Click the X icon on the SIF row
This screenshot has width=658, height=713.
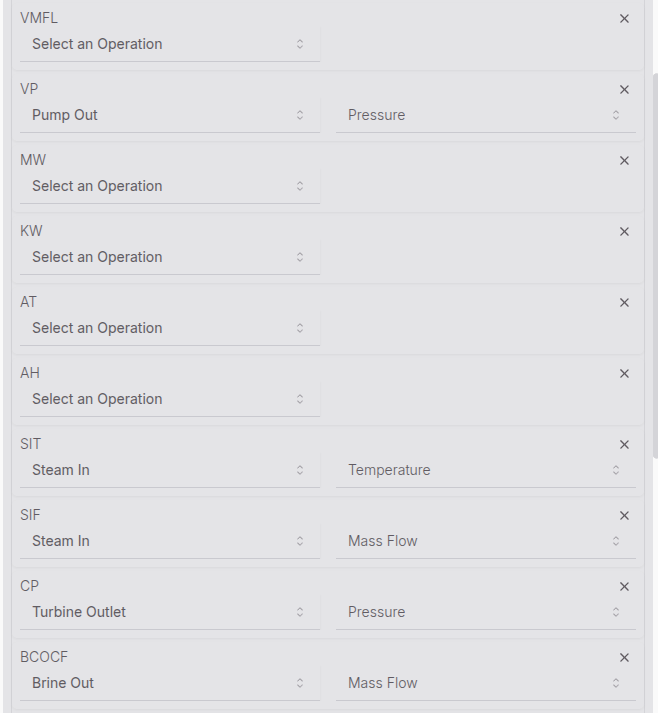click(x=624, y=516)
